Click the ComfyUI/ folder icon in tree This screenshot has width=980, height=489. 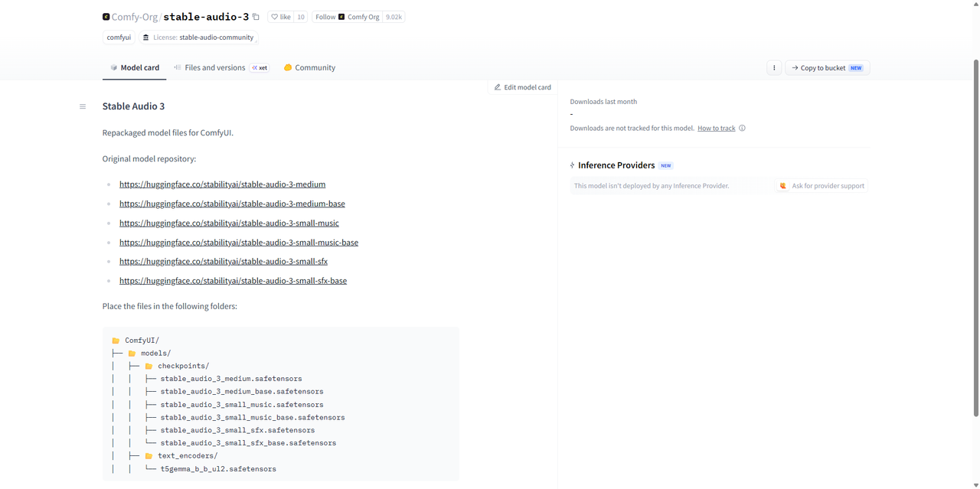tap(116, 341)
